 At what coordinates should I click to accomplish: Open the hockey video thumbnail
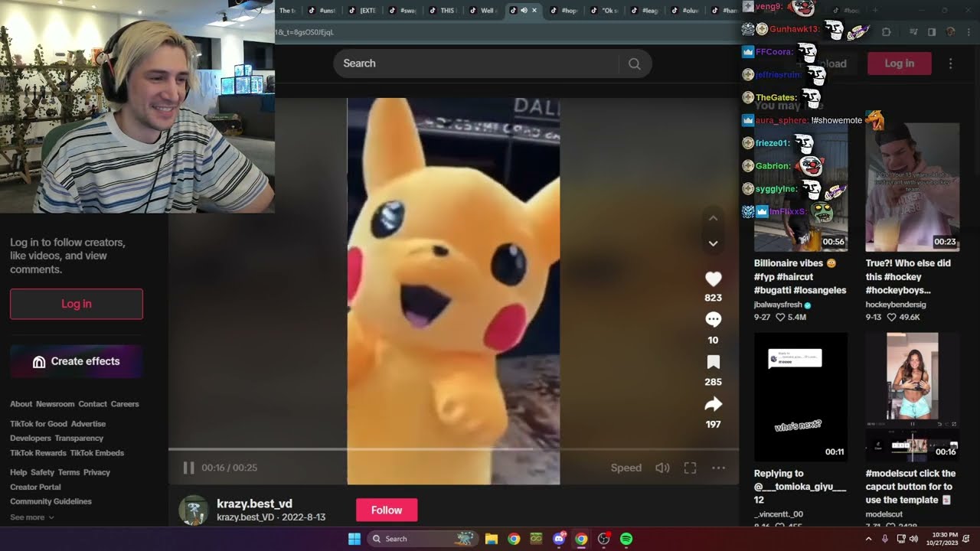tap(913, 187)
